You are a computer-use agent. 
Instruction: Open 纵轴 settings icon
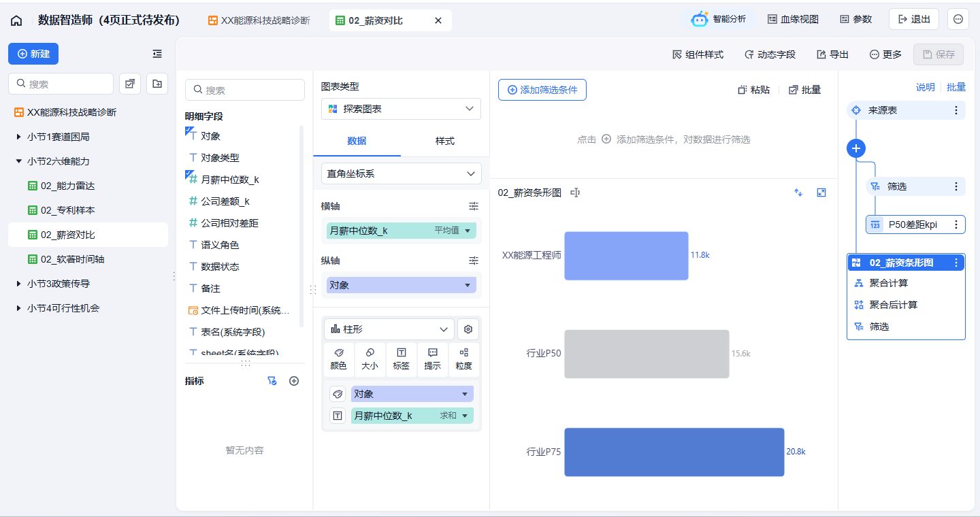click(474, 260)
